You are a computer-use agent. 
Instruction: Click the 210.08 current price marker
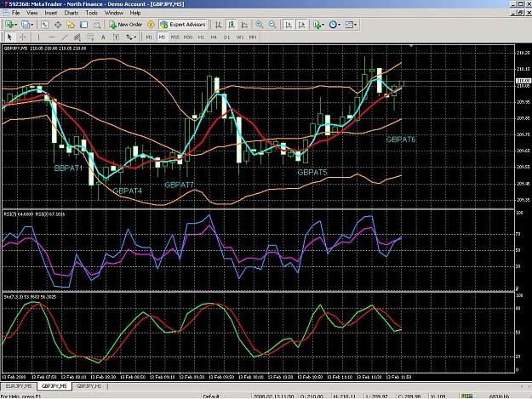tap(523, 81)
